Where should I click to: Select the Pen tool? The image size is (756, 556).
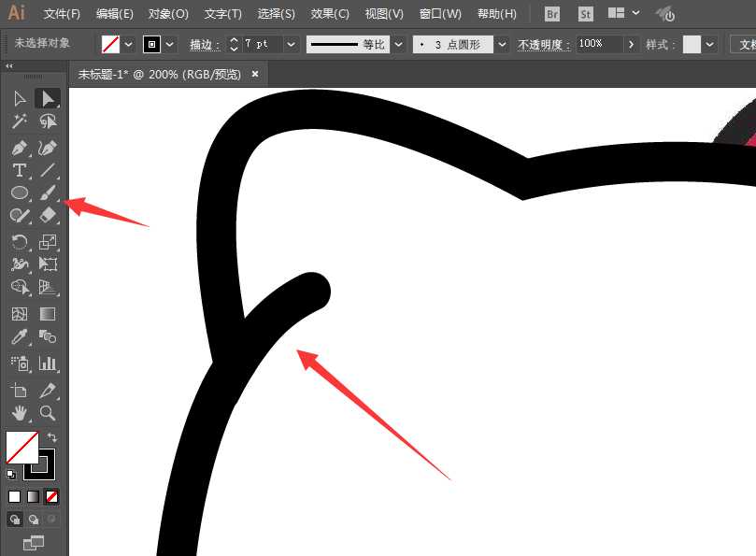click(x=20, y=148)
